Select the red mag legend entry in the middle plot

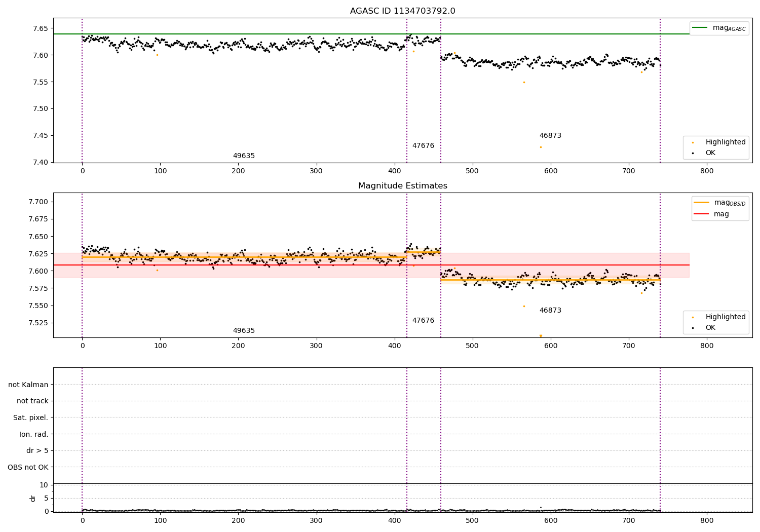712,214
